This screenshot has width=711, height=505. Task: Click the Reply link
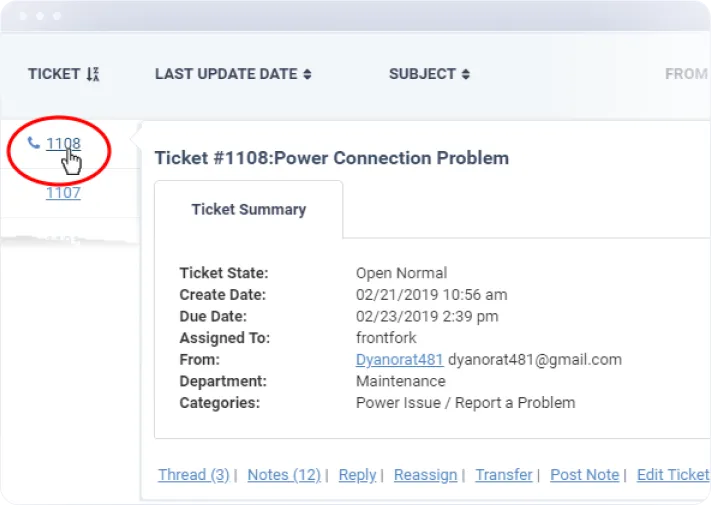357,475
